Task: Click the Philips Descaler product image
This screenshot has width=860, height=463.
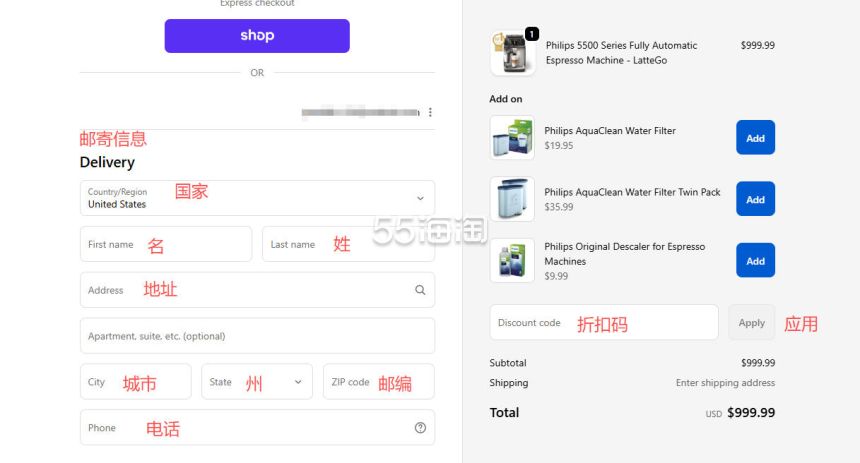Action: 512,261
